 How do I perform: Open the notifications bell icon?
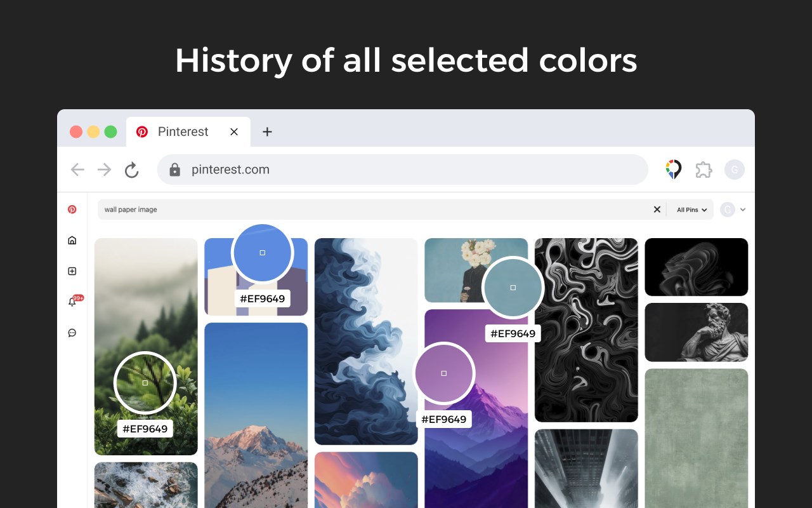(x=72, y=302)
